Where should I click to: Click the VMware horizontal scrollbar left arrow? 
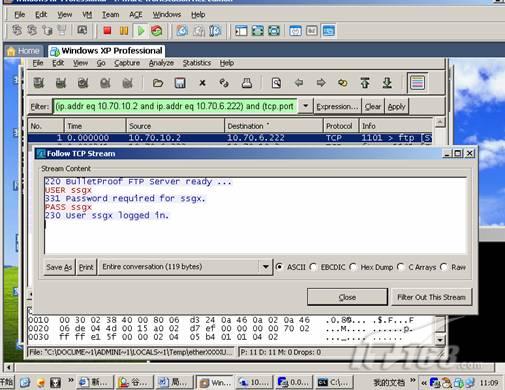[x=8, y=367]
